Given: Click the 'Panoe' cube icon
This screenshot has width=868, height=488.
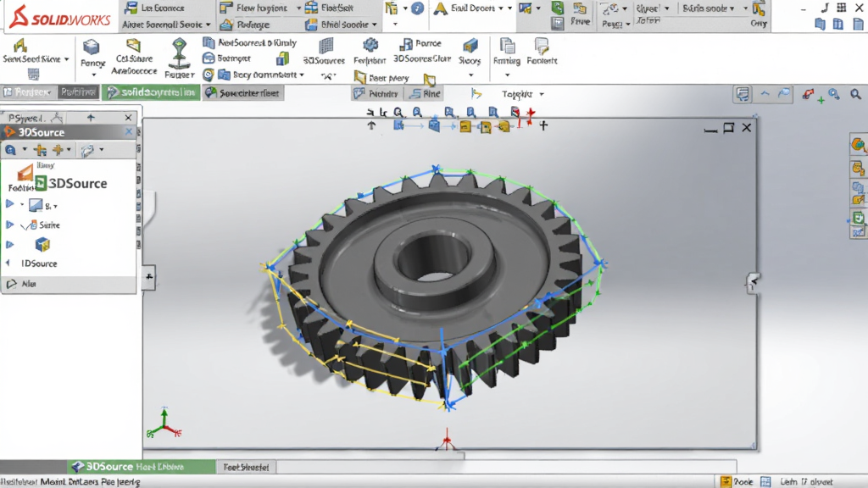Looking at the screenshot, I should 91,47.
